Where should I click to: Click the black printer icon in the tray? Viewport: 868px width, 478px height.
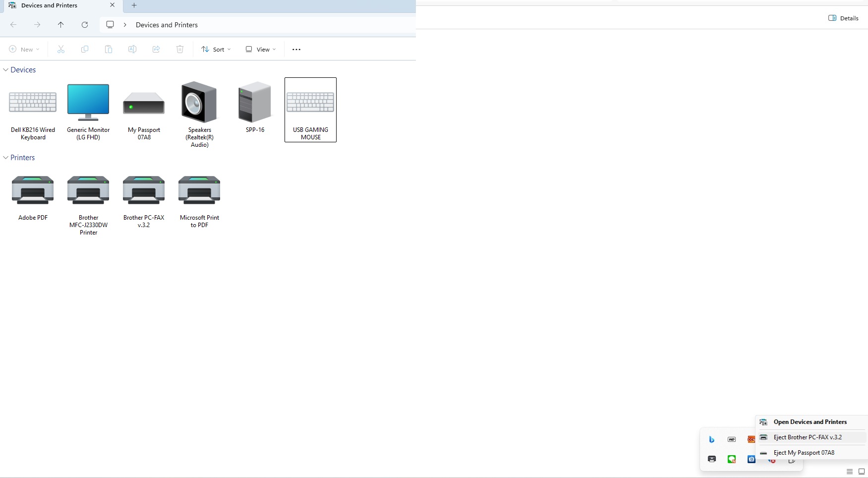pos(712,459)
